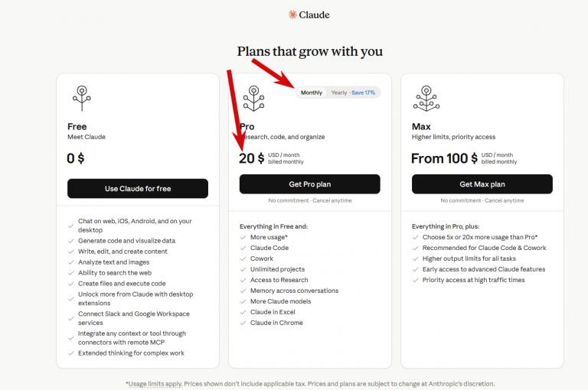The height and width of the screenshot is (390, 588).
Task: Click 'Higher limits, priority access' subtitle
Action: [453, 137]
